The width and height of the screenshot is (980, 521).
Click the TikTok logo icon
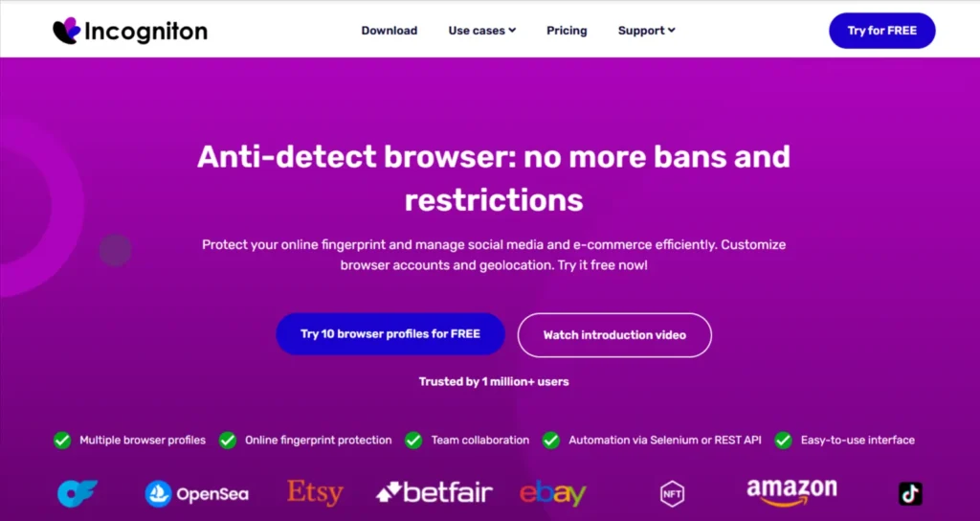[x=910, y=493]
